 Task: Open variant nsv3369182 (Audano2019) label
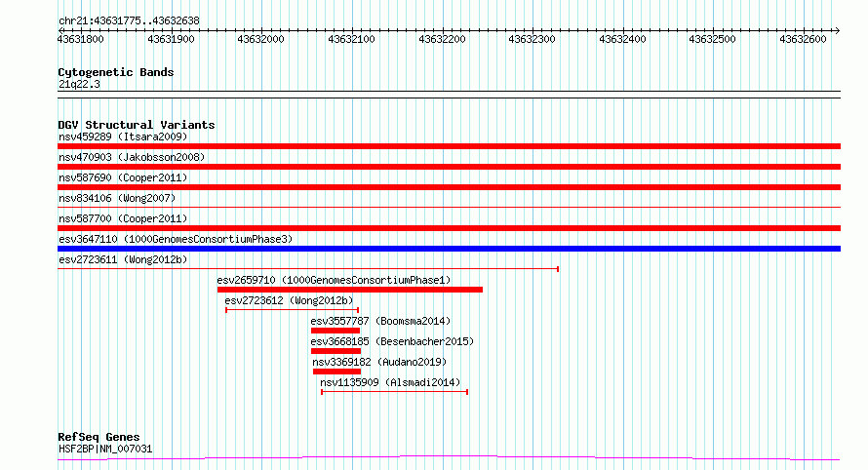tap(379, 362)
